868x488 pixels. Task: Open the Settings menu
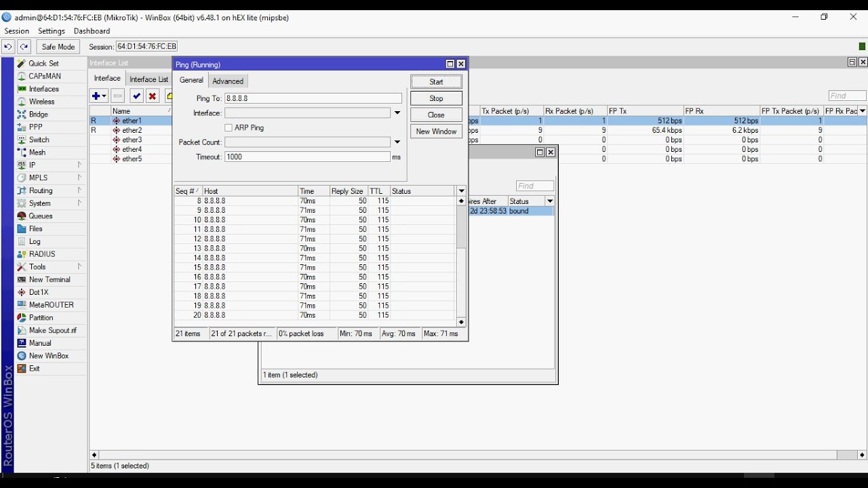click(x=52, y=31)
